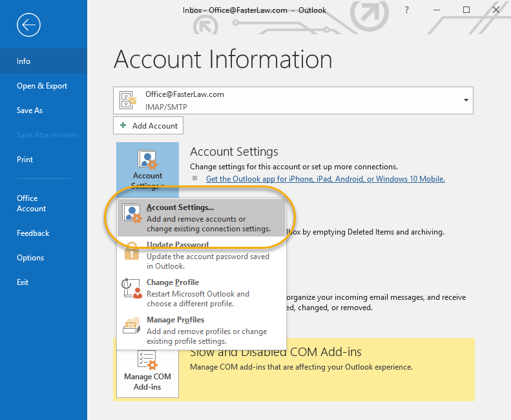Minimize the Outlook window
This screenshot has height=420, width=511.
click(437, 10)
